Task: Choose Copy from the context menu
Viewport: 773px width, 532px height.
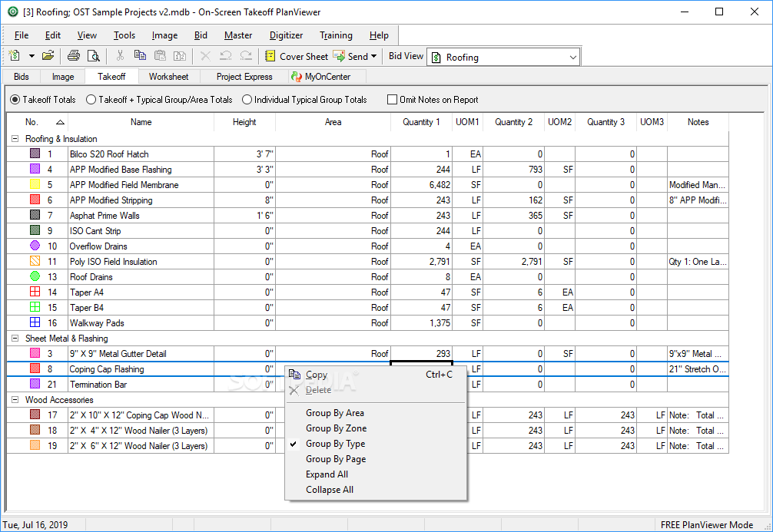Action: point(376,375)
